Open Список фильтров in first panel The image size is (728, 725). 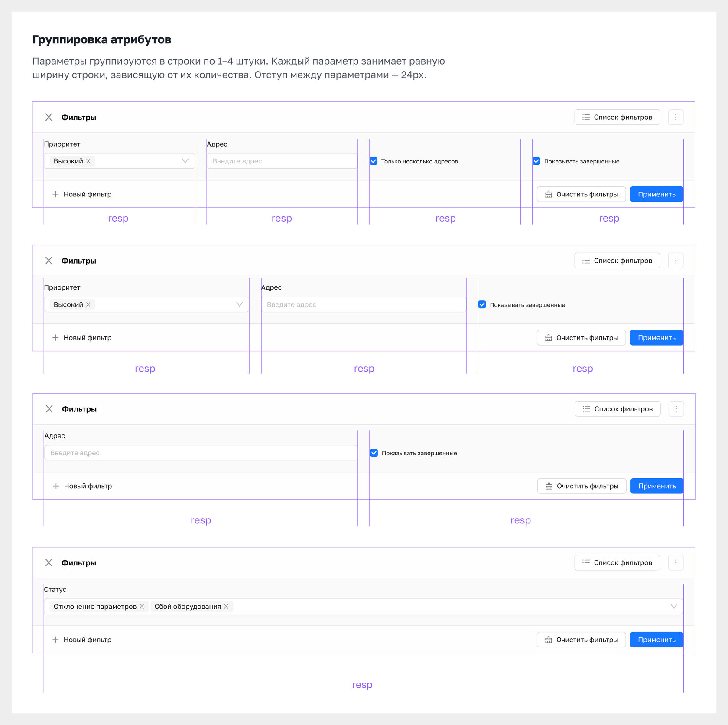click(617, 117)
